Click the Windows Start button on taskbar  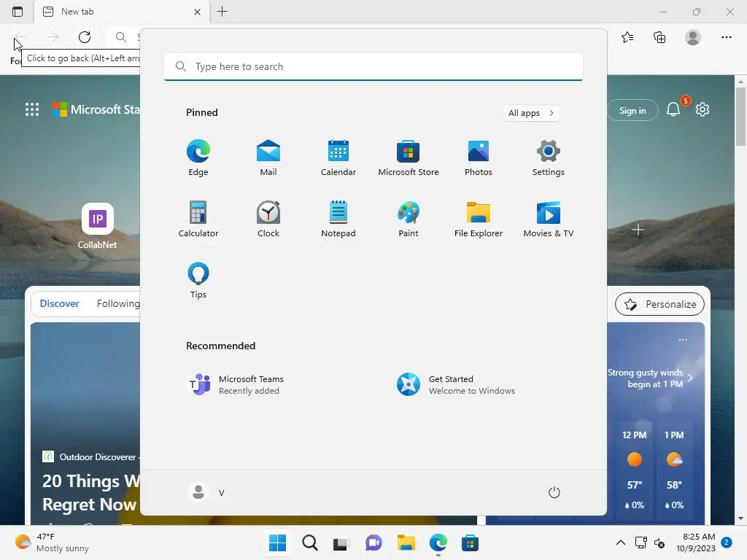[x=277, y=542]
